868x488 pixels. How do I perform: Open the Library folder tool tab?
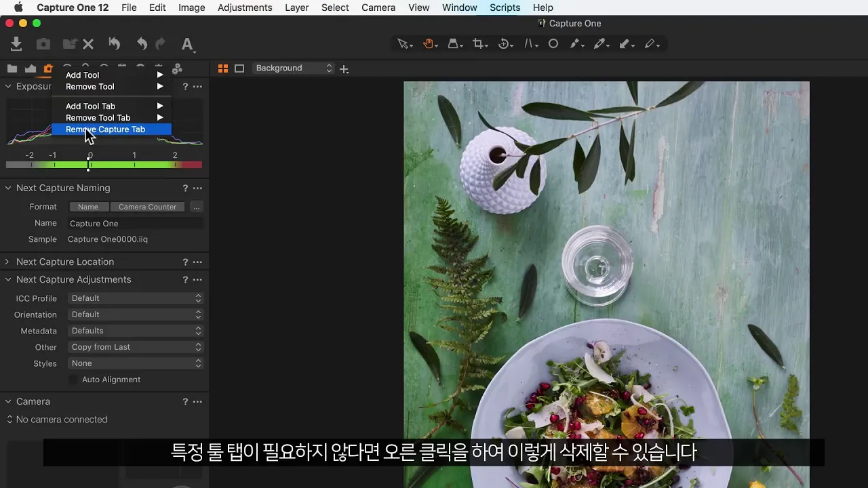click(x=12, y=68)
